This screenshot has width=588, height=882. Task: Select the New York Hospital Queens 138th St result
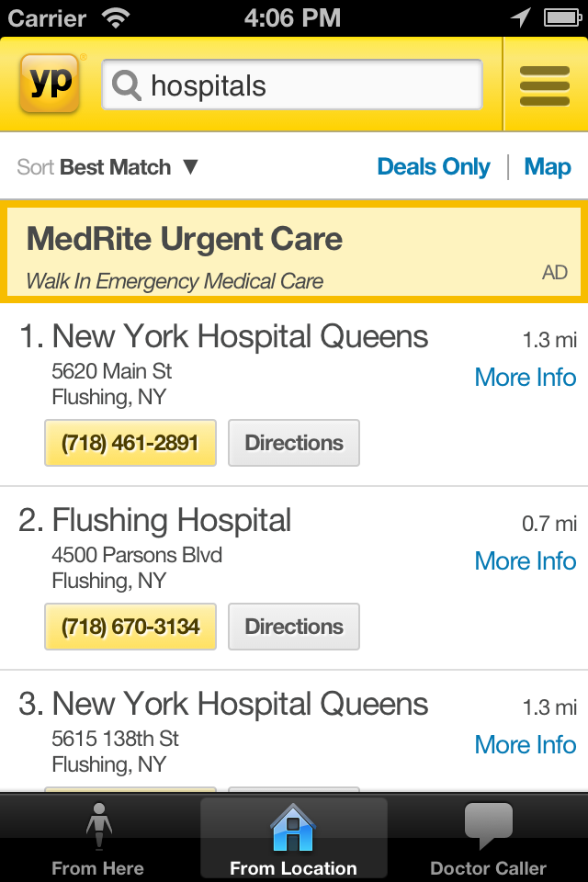[240, 705]
